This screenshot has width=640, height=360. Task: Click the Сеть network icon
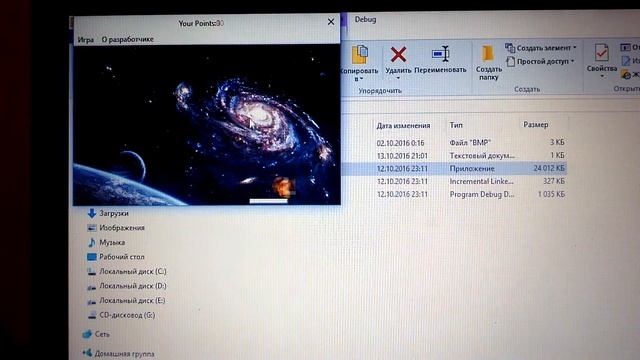pos(87,334)
